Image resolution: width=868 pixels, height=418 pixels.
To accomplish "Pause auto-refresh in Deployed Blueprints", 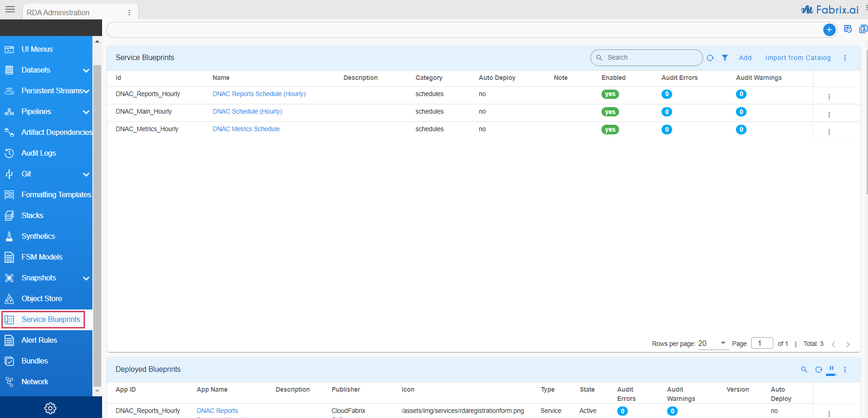I will pyautogui.click(x=832, y=369).
